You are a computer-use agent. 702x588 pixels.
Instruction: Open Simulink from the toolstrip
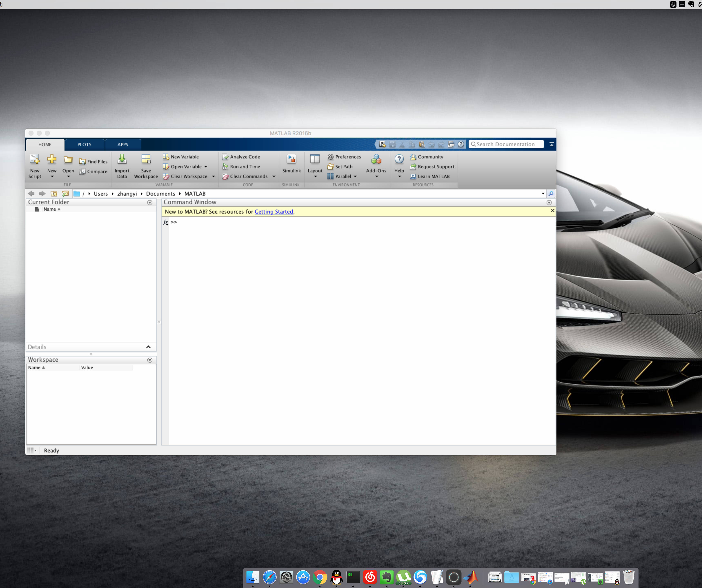[x=291, y=159]
